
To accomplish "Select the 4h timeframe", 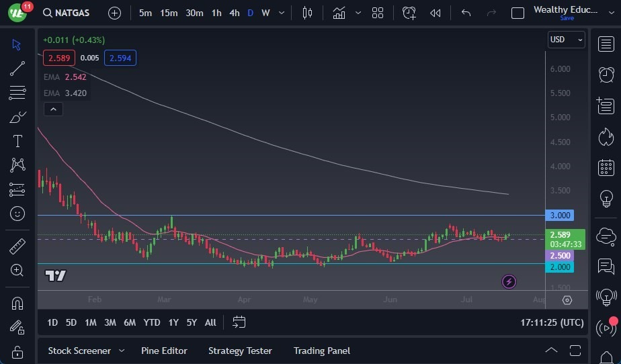I will pos(234,13).
